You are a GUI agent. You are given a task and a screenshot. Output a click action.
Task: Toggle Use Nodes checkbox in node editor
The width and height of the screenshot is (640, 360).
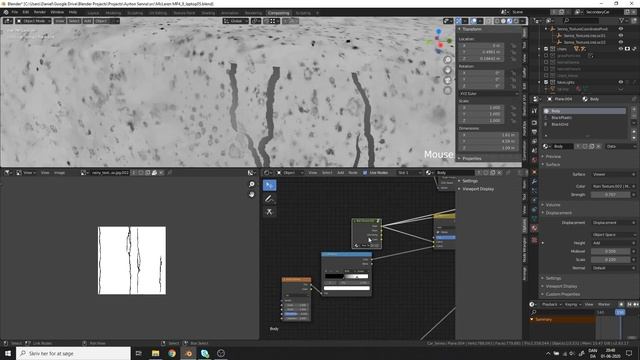click(365, 173)
